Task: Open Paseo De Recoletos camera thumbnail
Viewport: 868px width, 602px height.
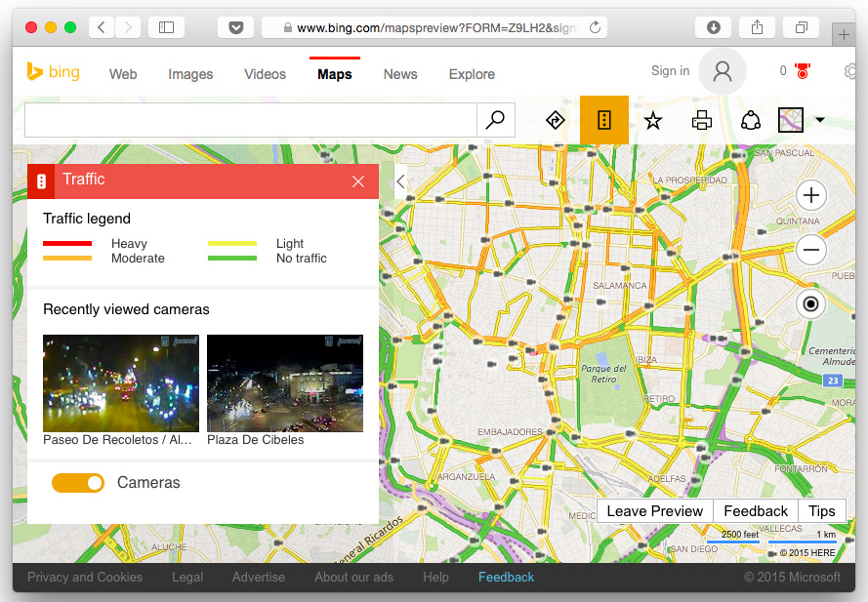Action: [x=121, y=382]
